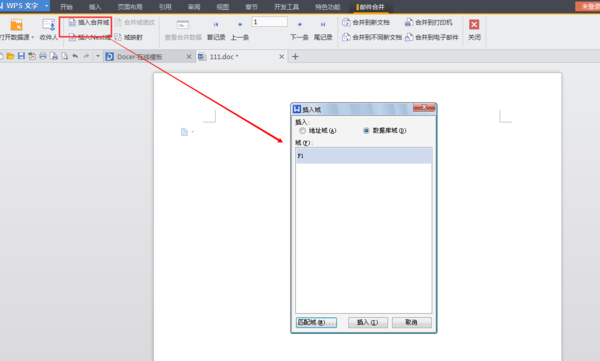Click the 插入合并域 insert merge field button
Screen dimensions: 600x361
pyautogui.click(x=89, y=23)
